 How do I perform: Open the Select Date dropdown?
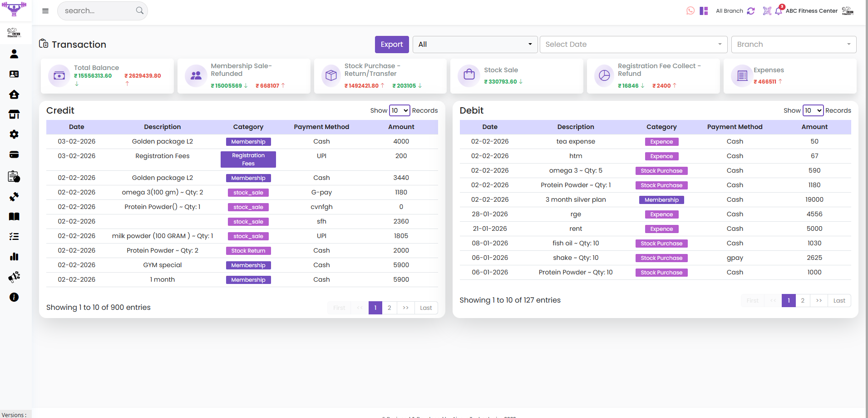pyautogui.click(x=633, y=45)
